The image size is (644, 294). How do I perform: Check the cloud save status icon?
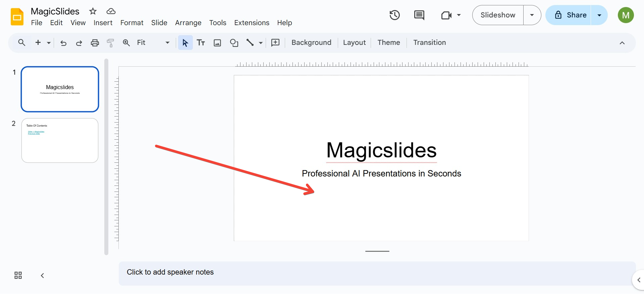[111, 11]
